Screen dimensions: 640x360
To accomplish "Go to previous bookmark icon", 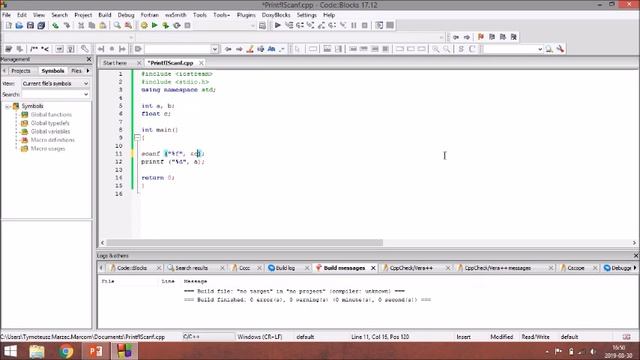I will (x=492, y=37).
